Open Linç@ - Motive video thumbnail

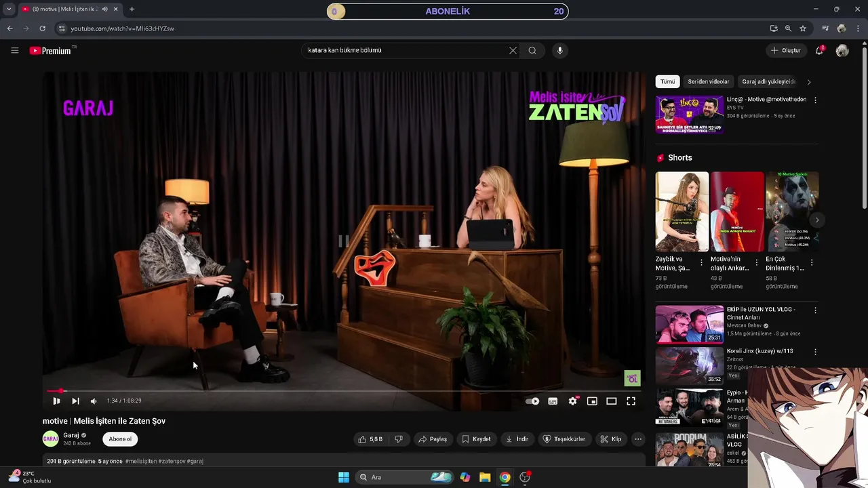tap(690, 115)
